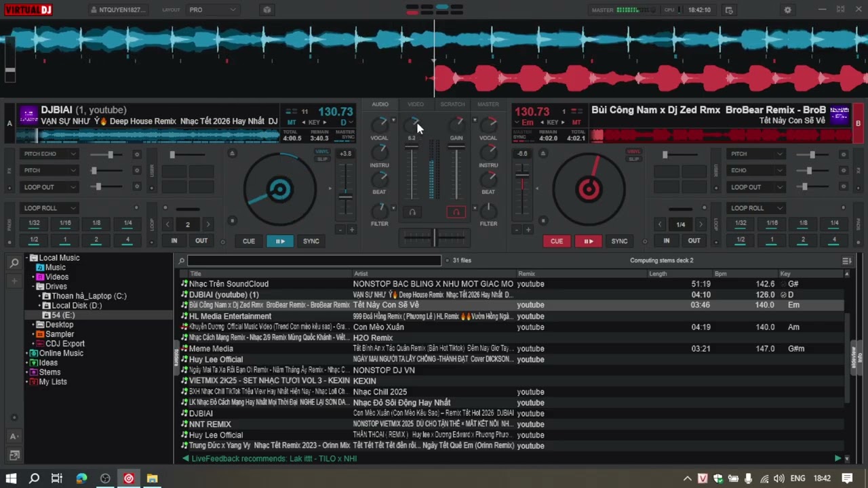Open the PRO layout dropdown
Image resolution: width=868 pixels, height=488 pixels.
point(212,10)
